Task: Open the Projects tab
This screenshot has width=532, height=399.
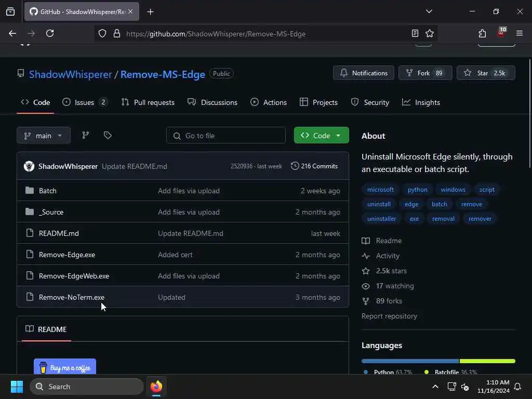Action: 318,102
